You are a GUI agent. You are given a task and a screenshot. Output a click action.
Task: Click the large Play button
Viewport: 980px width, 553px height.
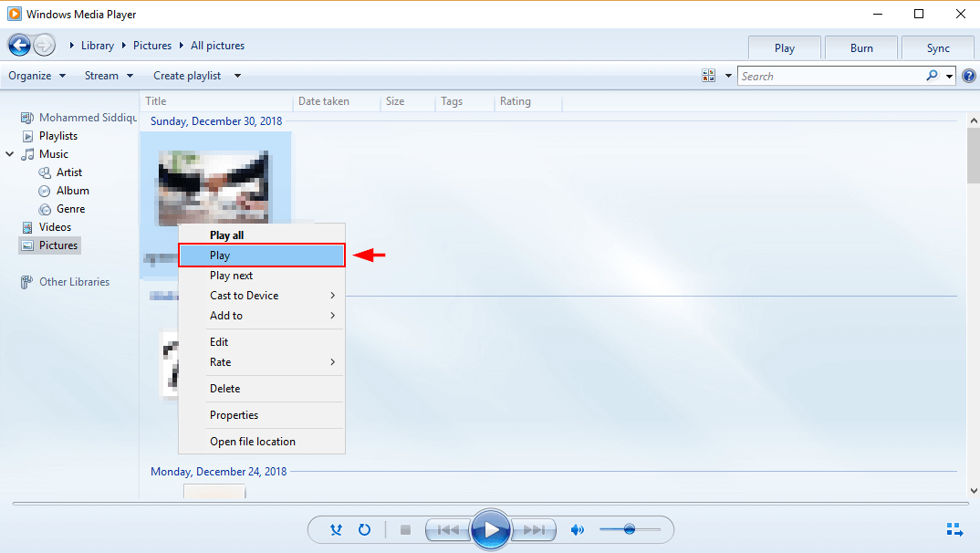[491, 530]
